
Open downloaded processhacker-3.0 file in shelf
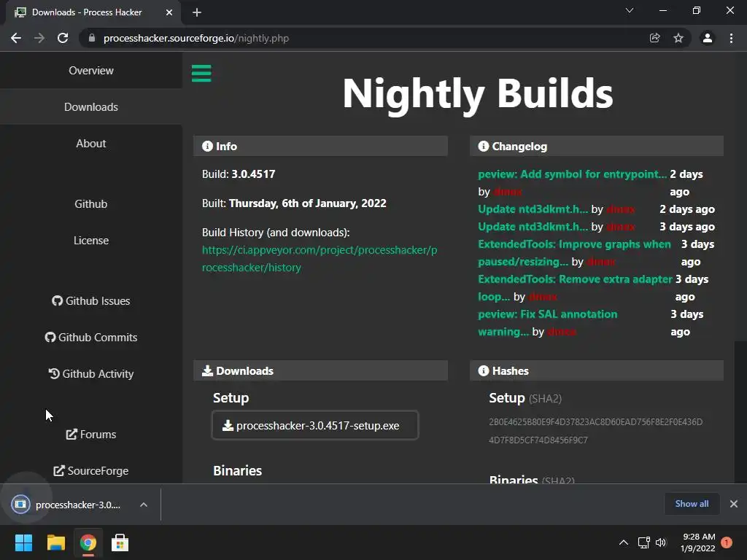69,505
